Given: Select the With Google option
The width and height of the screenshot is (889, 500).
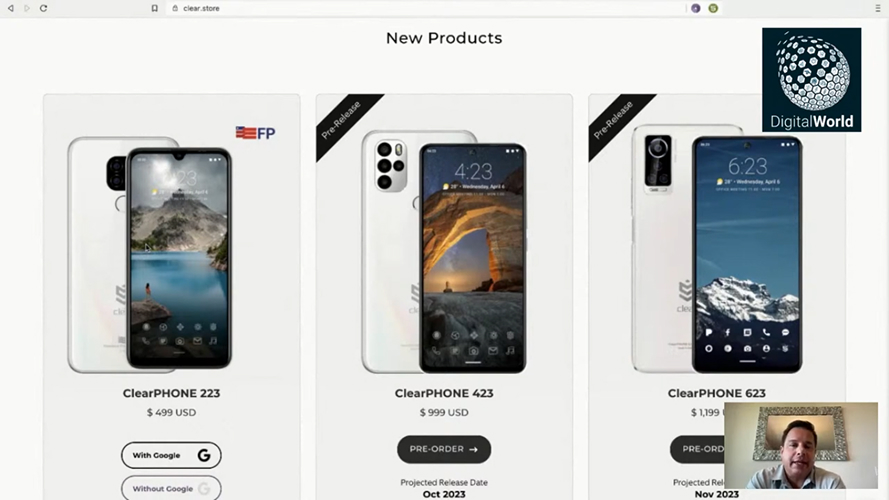Looking at the screenshot, I should click(x=171, y=455).
